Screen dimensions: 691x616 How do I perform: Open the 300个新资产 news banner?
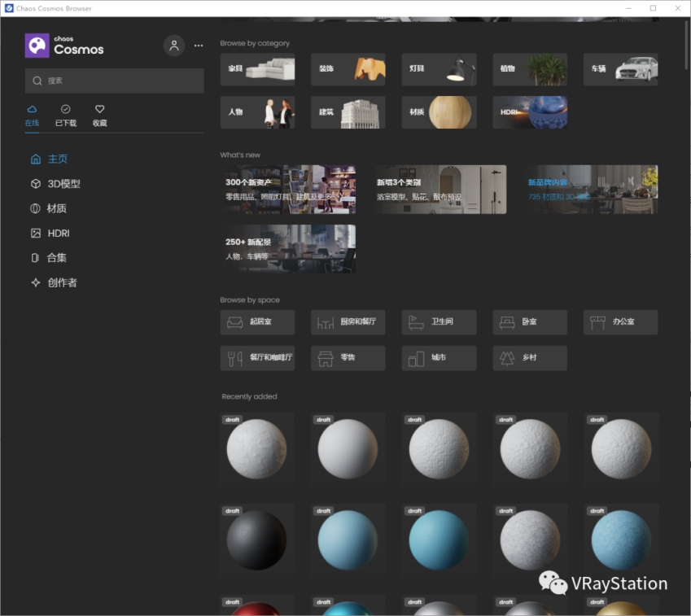click(x=288, y=190)
